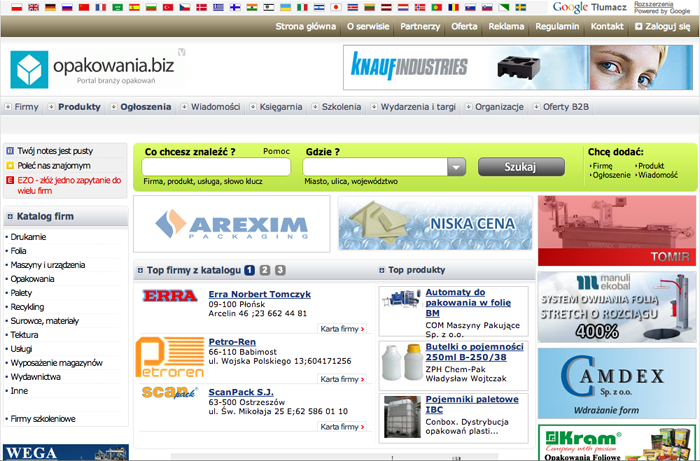Pick the Norwegian flag icon
This screenshot has width=700, height=461.
click(420, 7)
